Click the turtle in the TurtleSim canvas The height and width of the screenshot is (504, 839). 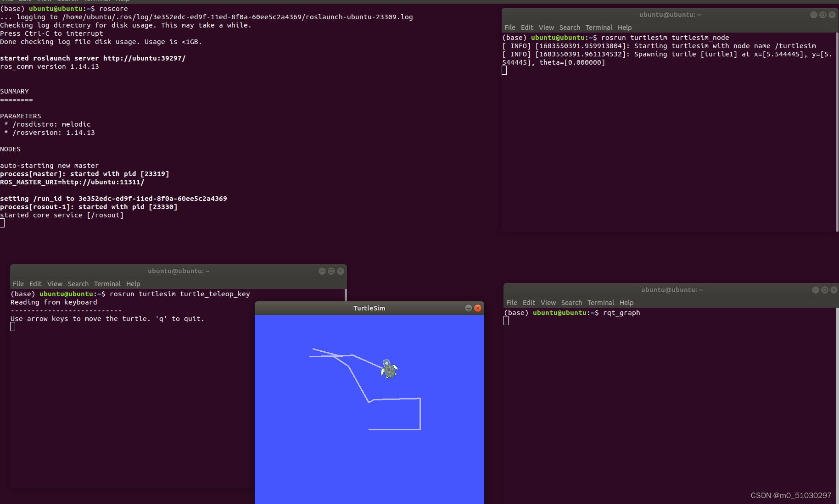click(389, 369)
